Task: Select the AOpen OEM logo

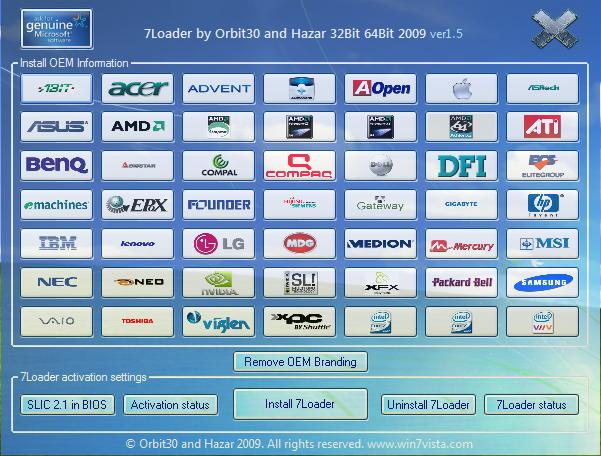Action: click(381, 89)
